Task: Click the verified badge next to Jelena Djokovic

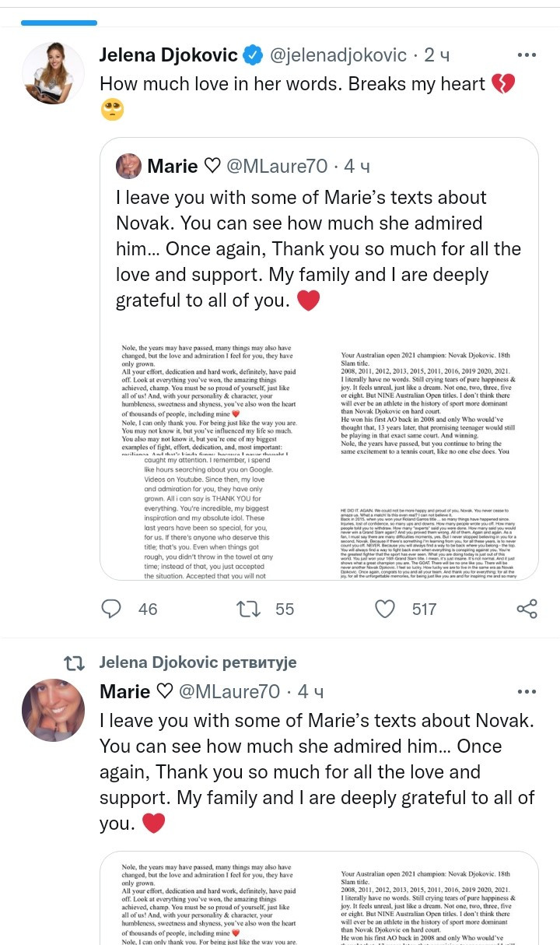Action: click(252, 55)
